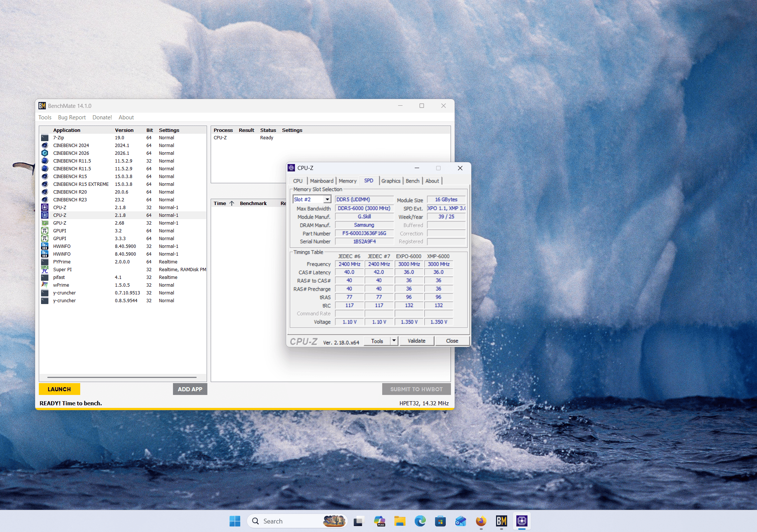Click the yellow LAUNCH button

pos(59,389)
